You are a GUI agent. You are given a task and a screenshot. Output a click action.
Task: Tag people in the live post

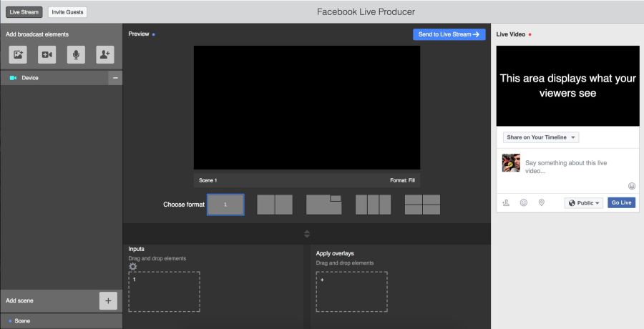pyautogui.click(x=506, y=202)
